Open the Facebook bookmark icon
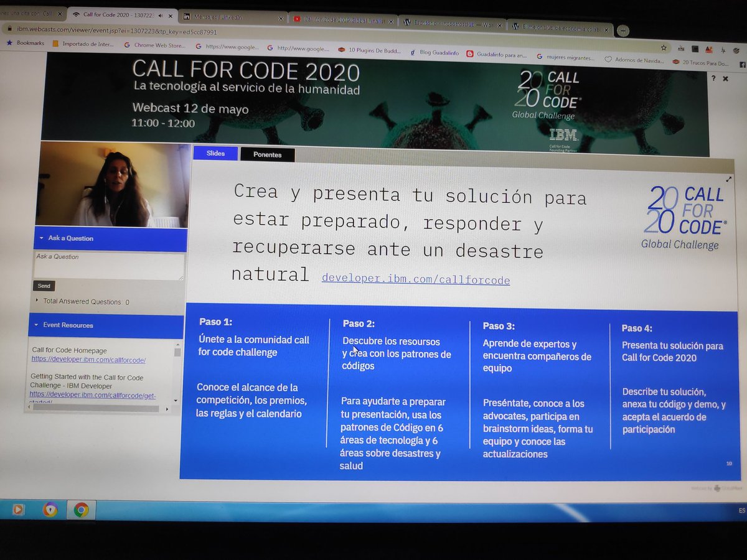Screen dimensions: 747x560 741,64
